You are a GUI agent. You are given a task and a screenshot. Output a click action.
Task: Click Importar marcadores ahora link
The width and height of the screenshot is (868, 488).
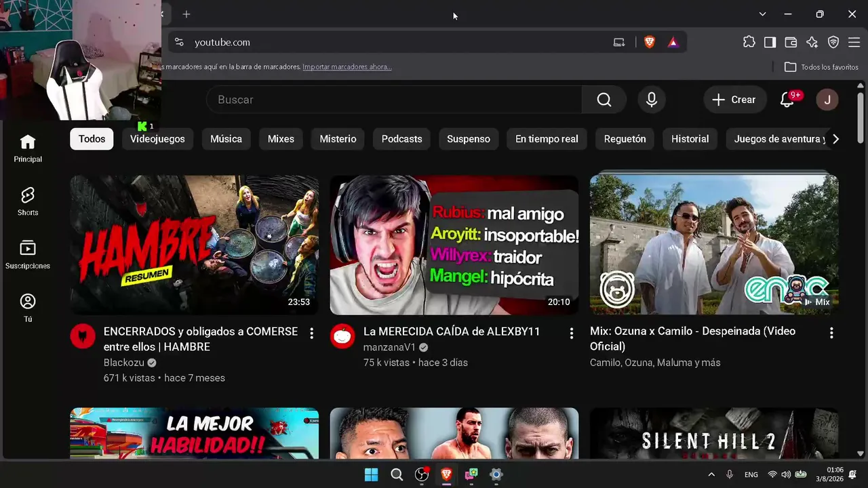347,67
